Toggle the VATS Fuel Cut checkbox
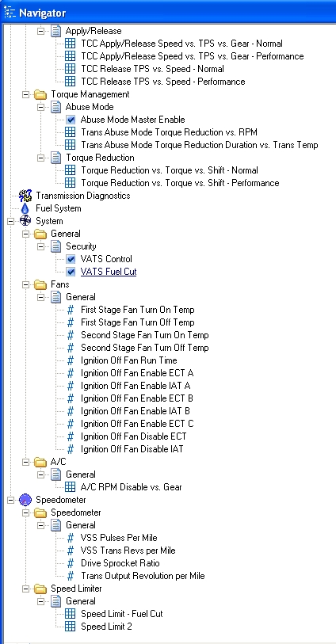The image size is (336, 644). (x=71, y=272)
